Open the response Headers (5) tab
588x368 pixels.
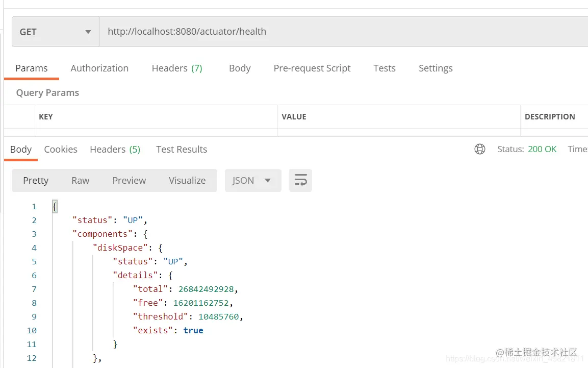pyautogui.click(x=115, y=150)
